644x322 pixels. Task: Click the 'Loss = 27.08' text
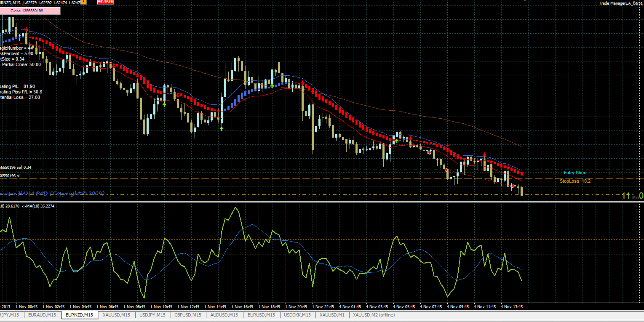[x=28, y=97]
